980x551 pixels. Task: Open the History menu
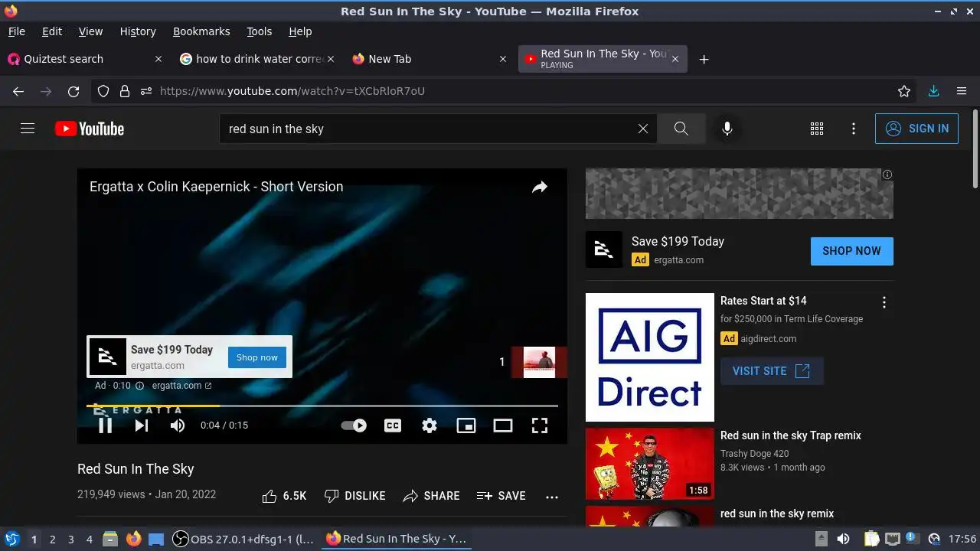(138, 31)
